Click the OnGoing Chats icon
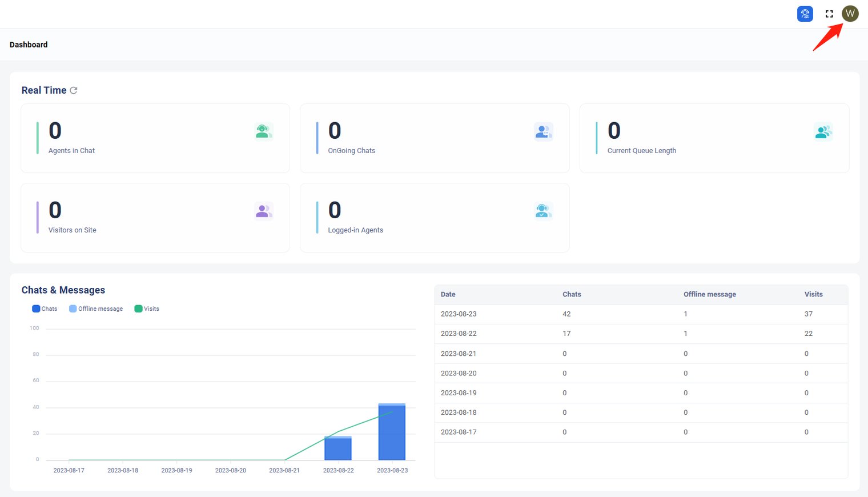Image resolution: width=868 pixels, height=497 pixels. pyautogui.click(x=543, y=132)
